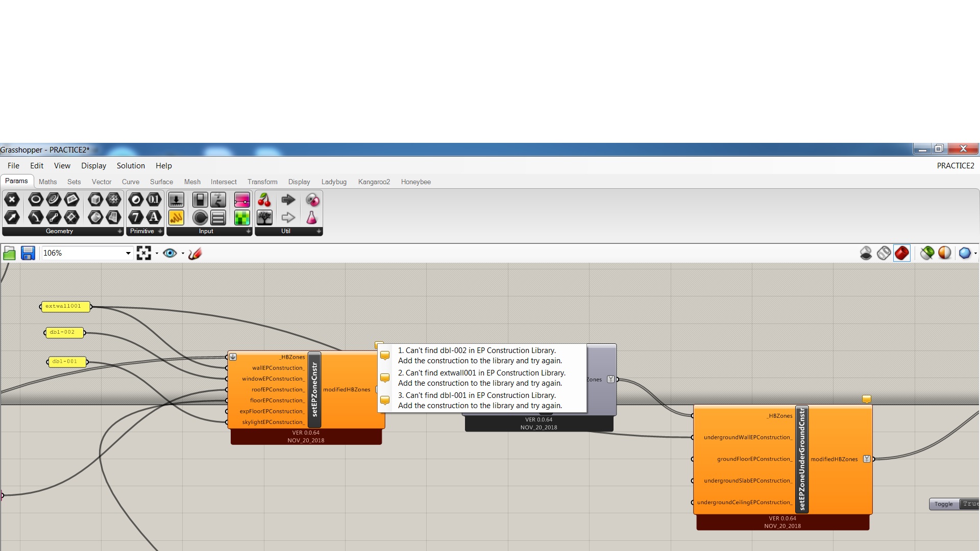Select the pink Gradient input icon
980x551 pixels.
pyautogui.click(x=242, y=199)
